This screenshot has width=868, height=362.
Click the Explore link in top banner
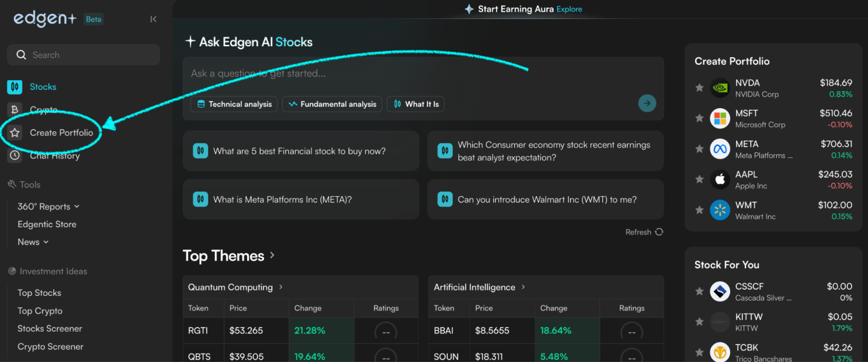click(x=569, y=9)
